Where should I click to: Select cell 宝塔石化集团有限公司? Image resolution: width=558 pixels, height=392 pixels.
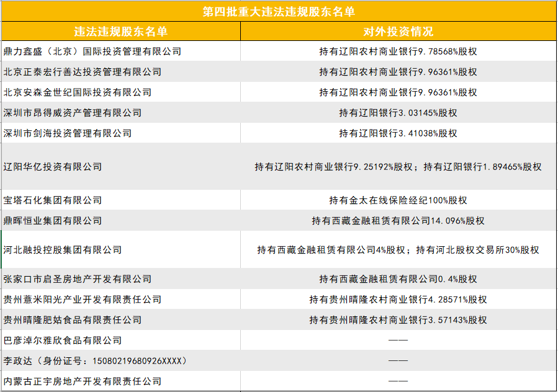(x=121, y=200)
